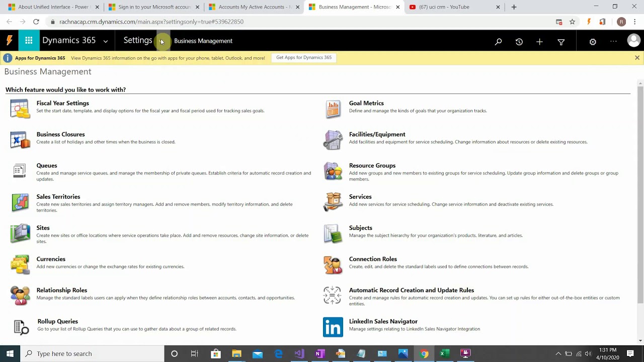Open the more options ellipsis in the navigation bar
Image resolution: width=644 pixels, height=362 pixels.
613,41
